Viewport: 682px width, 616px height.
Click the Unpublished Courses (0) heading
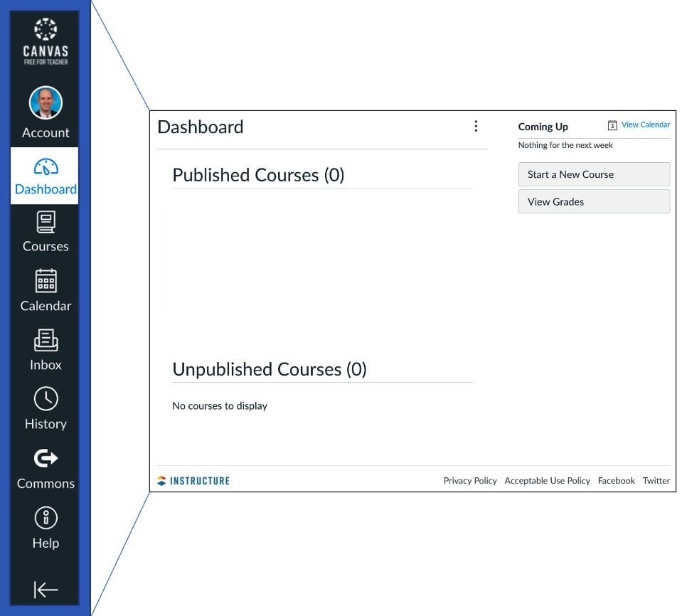point(270,369)
